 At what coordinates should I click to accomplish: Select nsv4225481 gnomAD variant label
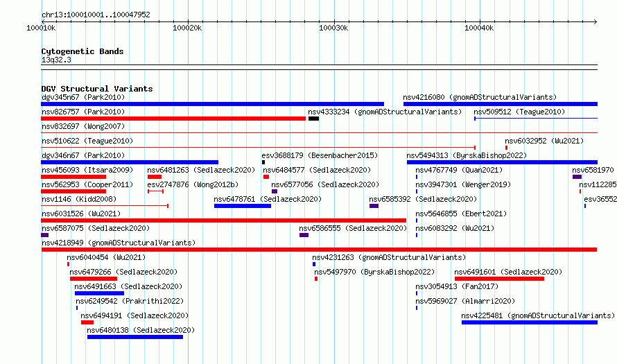point(538,315)
